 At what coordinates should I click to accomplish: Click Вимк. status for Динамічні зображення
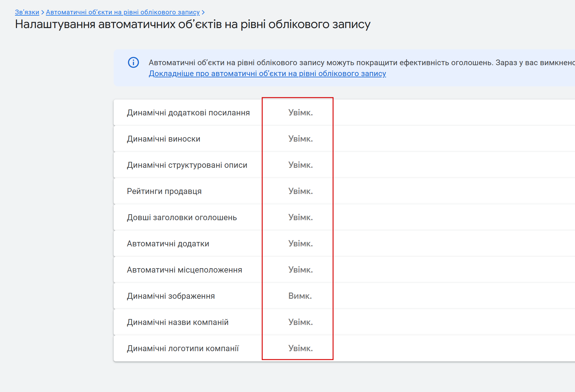[x=300, y=296]
